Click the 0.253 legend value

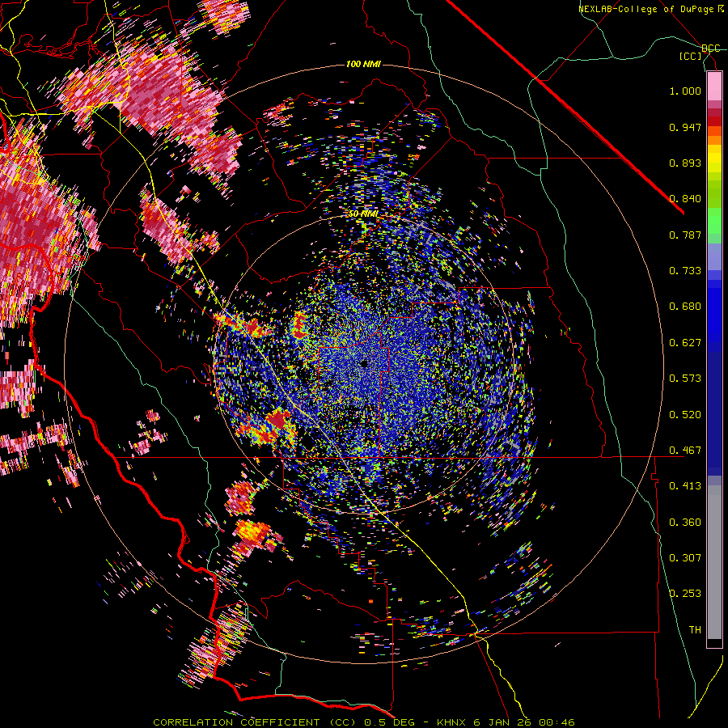(685, 594)
